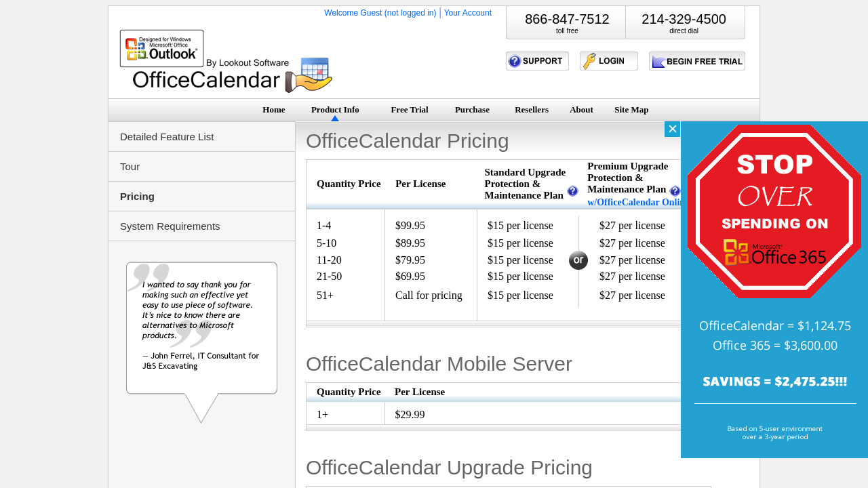Select the Tour sidebar item
Screen dimensions: 868x488
coord(130,167)
